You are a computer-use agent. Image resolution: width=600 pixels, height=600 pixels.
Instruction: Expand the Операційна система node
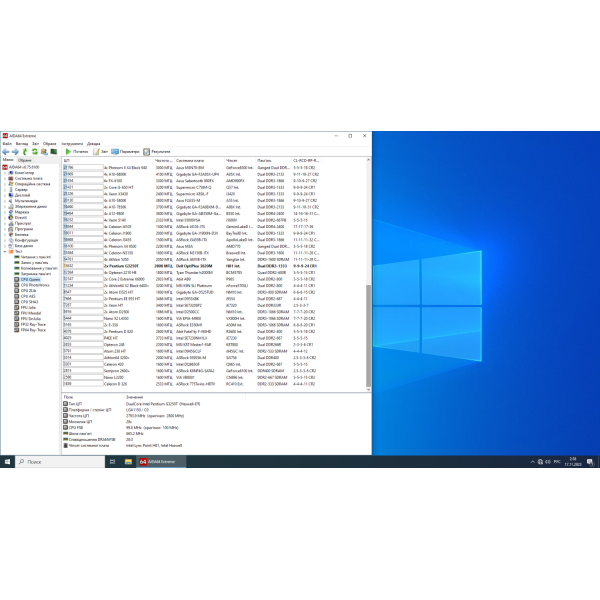(5, 184)
